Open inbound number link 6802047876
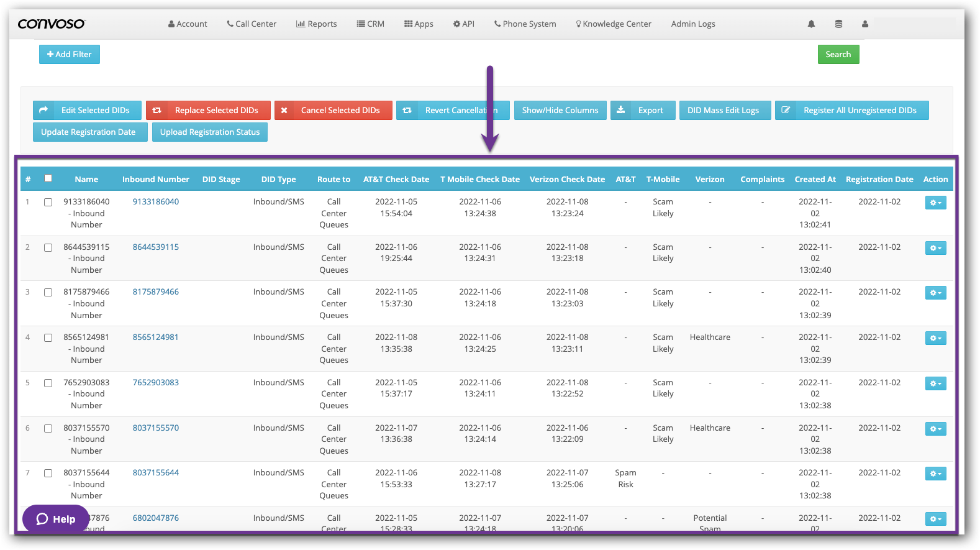Screen dimensions: 980x550 pyautogui.click(x=156, y=518)
